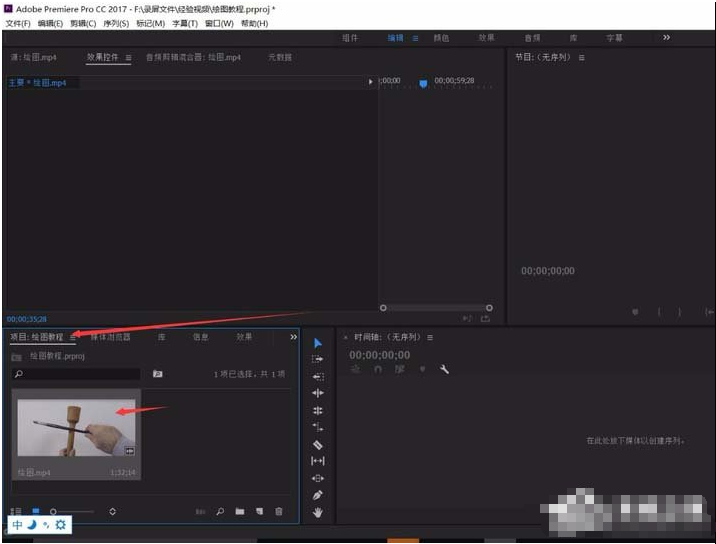Image resolution: width=716 pixels, height=544 pixels.
Task: Select the 绘图.mp4 clip thumbnail
Action: click(x=76, y=426)
